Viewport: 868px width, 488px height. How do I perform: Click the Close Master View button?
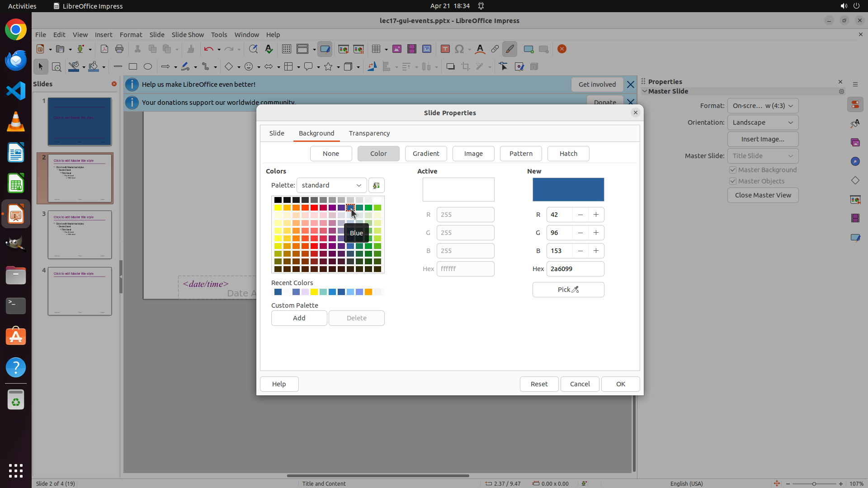pyautogui.click(x=763, y=195)
